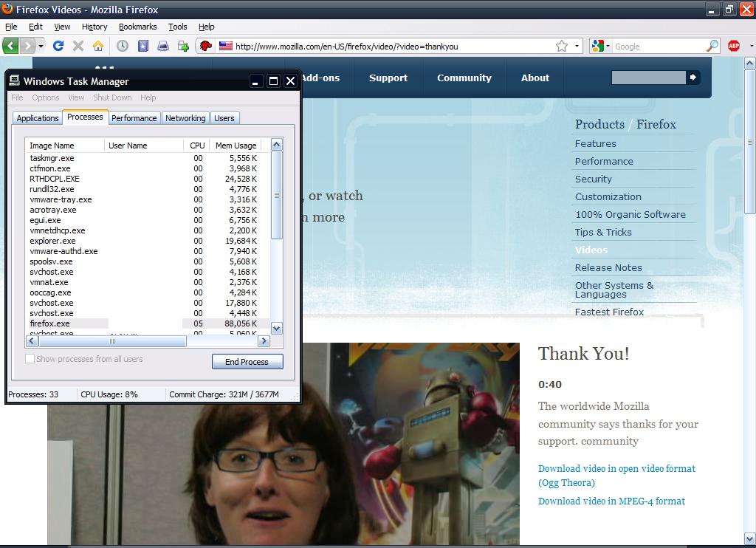Open the address bar history dropdown
This screenshot has width=756, height=548.
pos(577,47)
